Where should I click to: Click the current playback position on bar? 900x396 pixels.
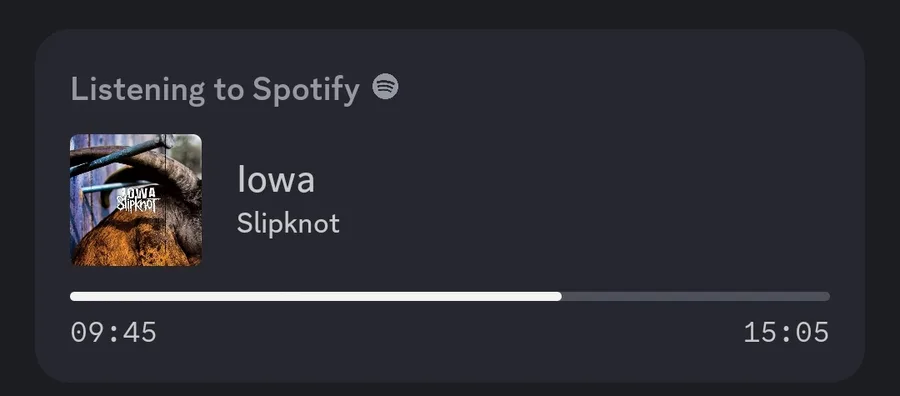pyautogui.click(x=560, y=296)
